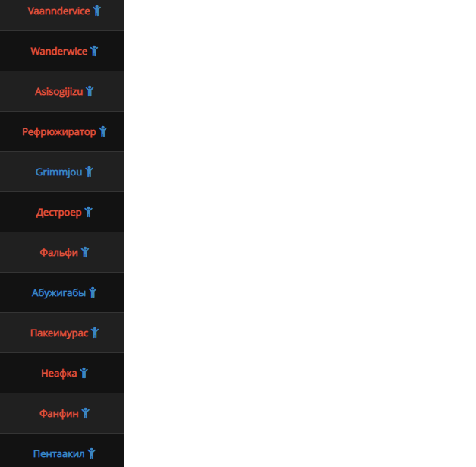Click the person icon beside Vaanndervice
Viewport: 476px width, 467px height.
(97, 11)
